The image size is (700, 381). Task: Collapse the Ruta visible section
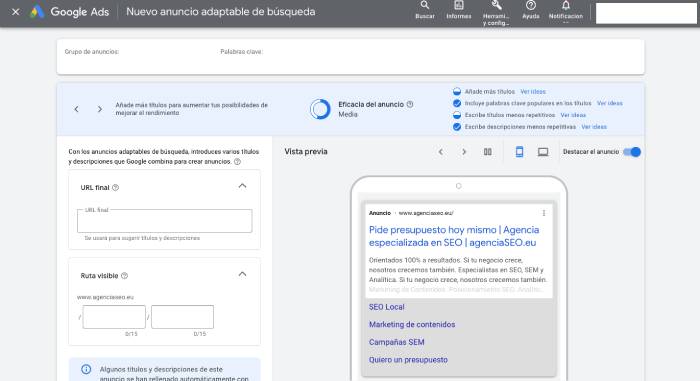(242, 274)
